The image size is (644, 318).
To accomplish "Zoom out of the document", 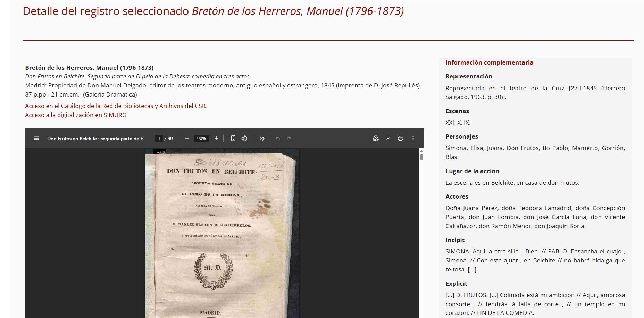I will [x=187, y=138].
